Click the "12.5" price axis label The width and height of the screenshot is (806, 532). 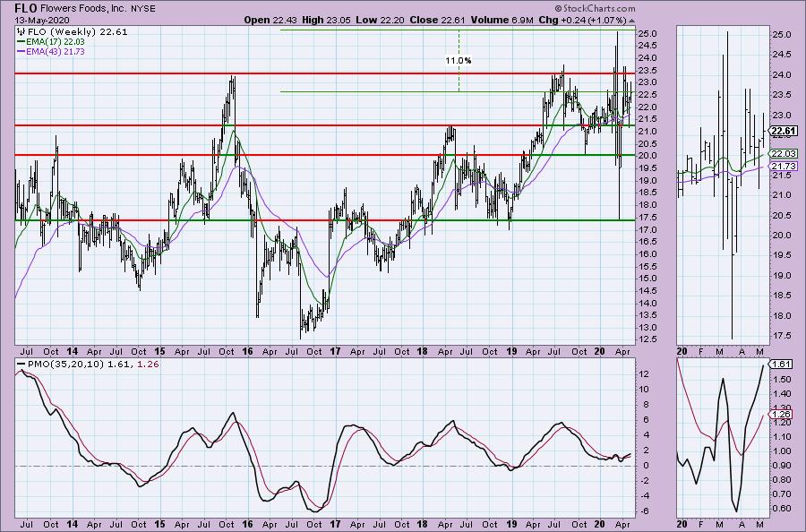tap(646, 339)
